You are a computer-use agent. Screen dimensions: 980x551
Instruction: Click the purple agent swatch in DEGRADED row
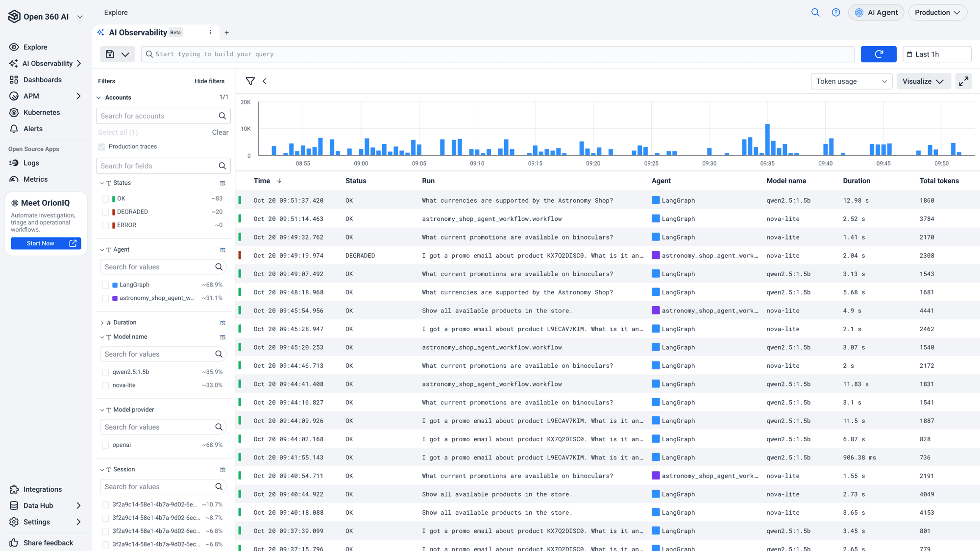pyautogui.click(x=656, y=255)
